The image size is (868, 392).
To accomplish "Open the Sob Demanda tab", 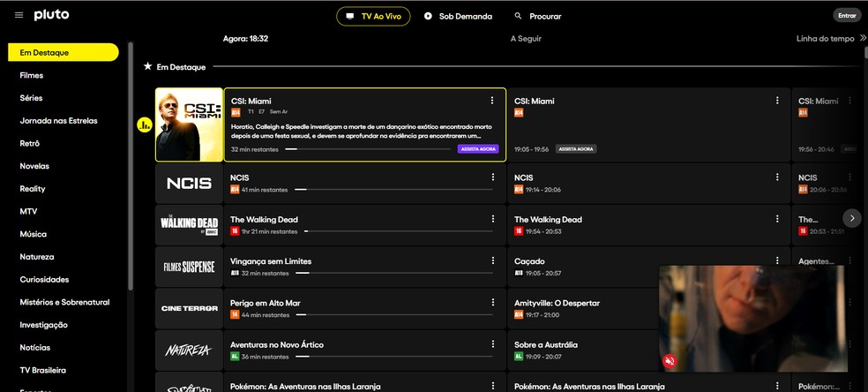I will coord(458,16).
